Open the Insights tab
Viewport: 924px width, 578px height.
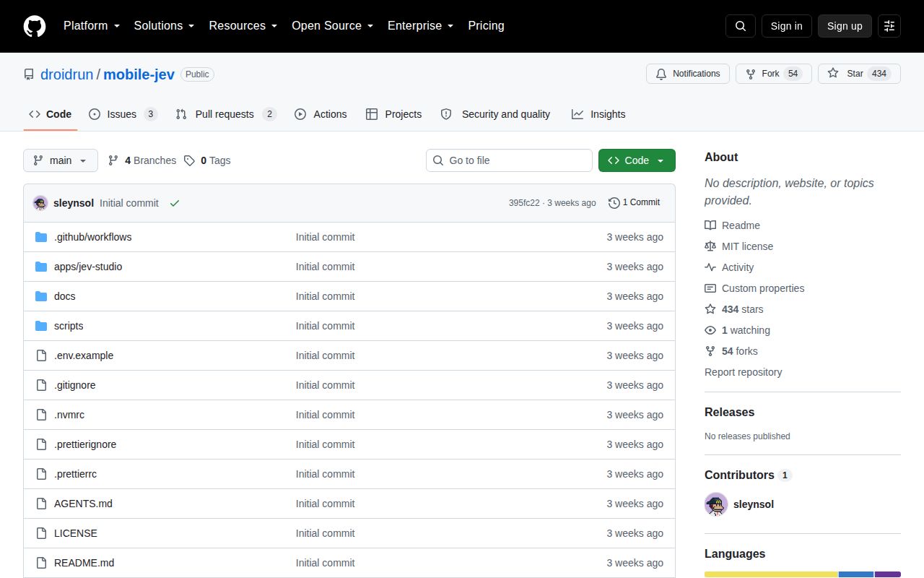click(598, 114)
